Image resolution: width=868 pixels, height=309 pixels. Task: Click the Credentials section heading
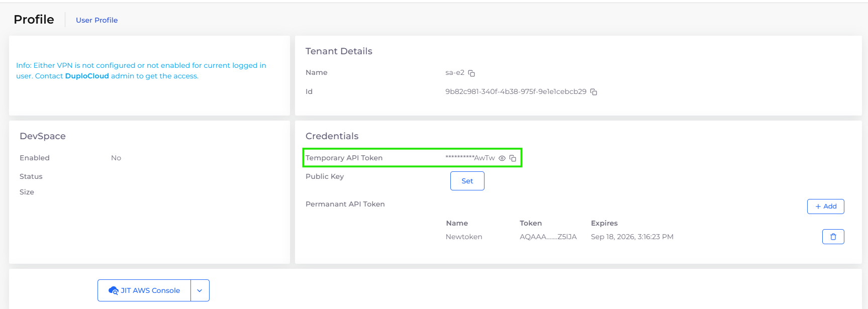coord(332,136)
